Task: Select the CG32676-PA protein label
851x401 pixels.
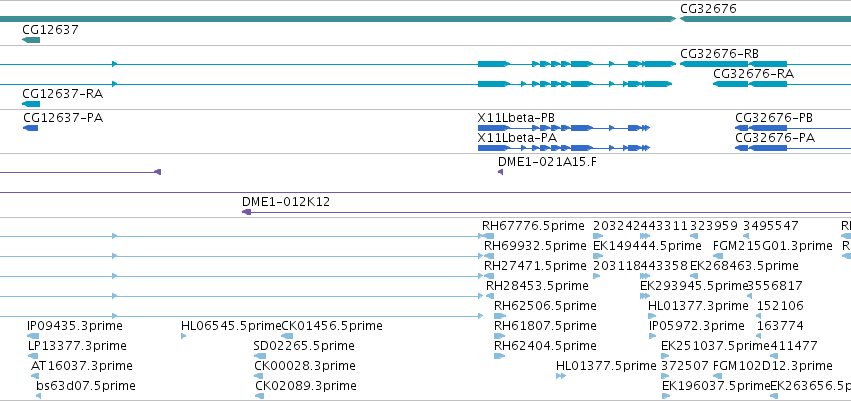Action: point(775,138)
